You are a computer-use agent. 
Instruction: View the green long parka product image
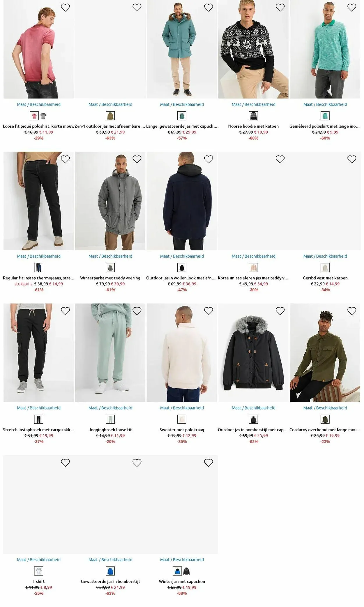pos(182,49)
